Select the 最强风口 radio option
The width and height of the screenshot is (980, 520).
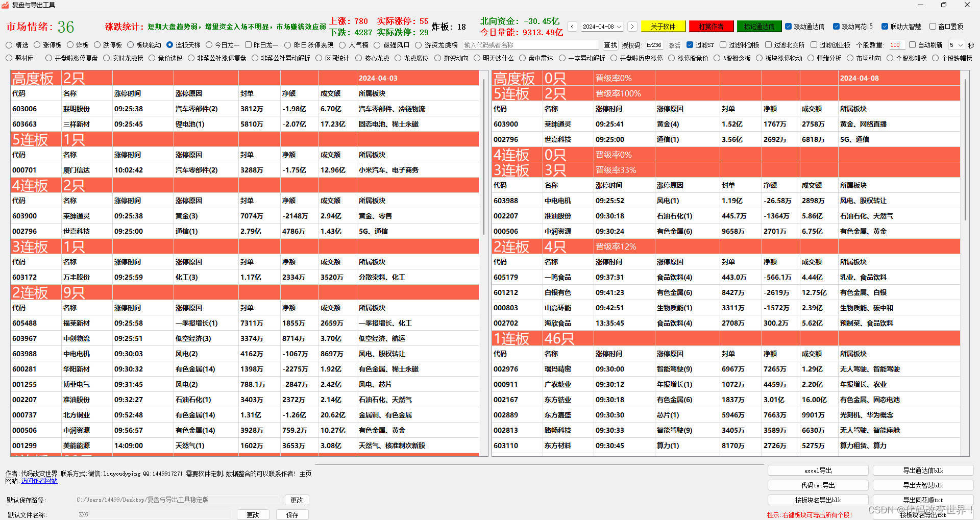coord(391,45)
